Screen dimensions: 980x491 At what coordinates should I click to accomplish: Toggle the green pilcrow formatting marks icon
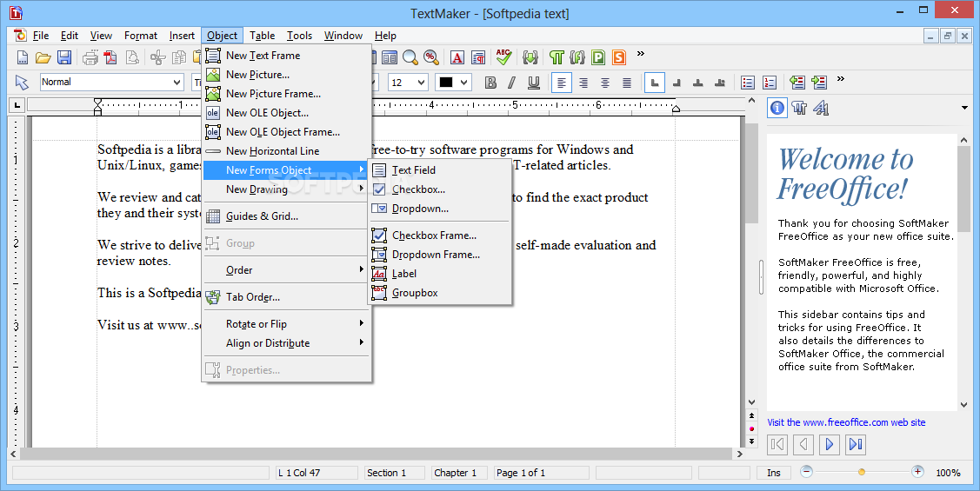coord(557,58)
